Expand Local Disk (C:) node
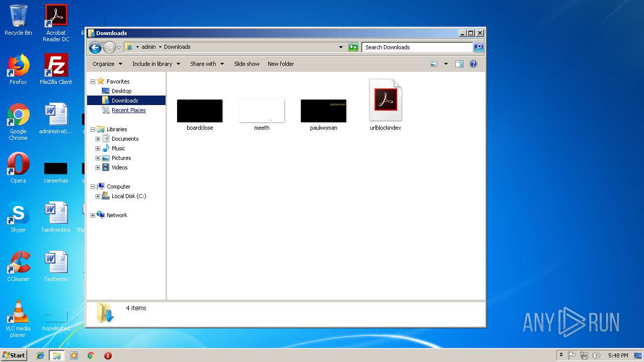 tap(98, 196)
